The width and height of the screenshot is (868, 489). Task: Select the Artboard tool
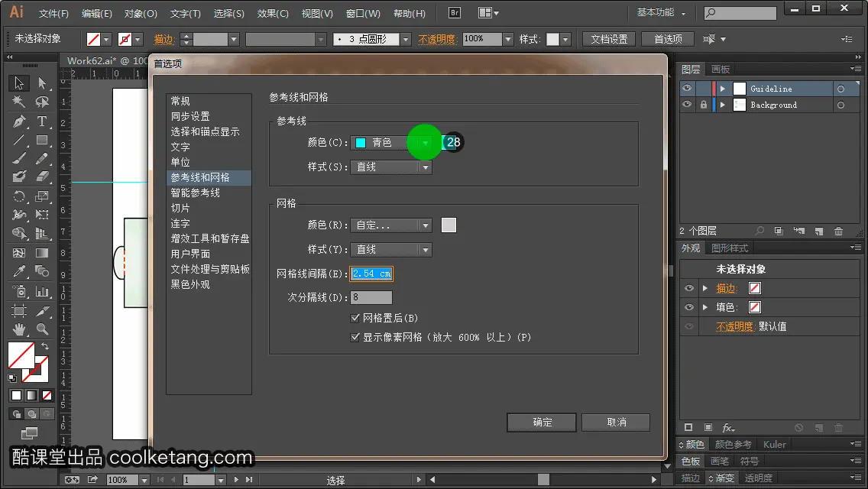[19, 310]
